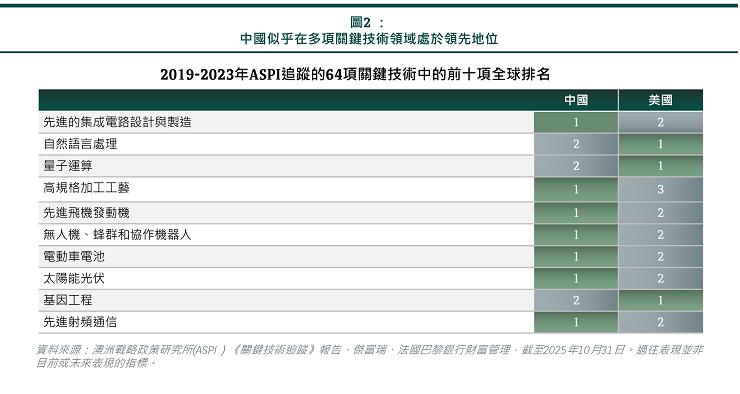Select the 電動車電池 row label

click(74, 256)
